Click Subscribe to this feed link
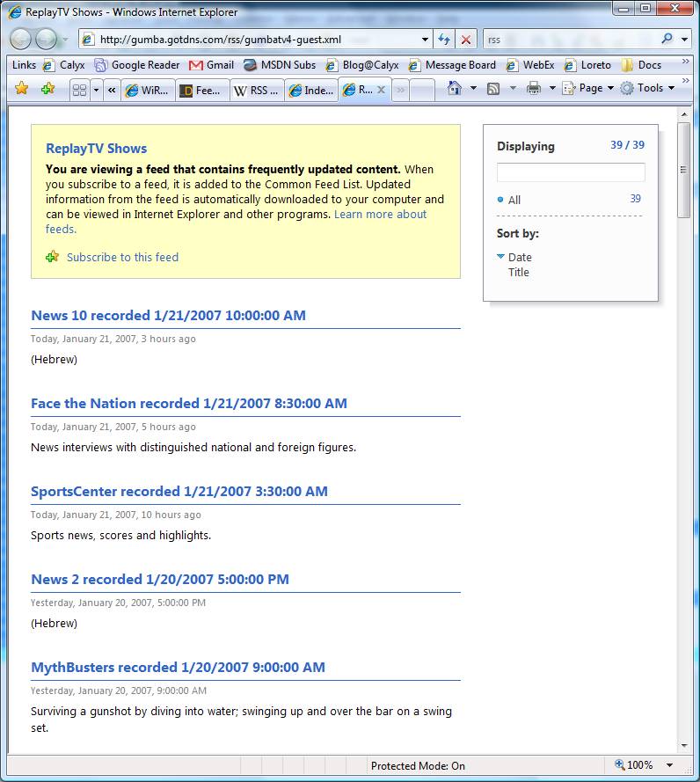700x782 pixels. (122, 258)
